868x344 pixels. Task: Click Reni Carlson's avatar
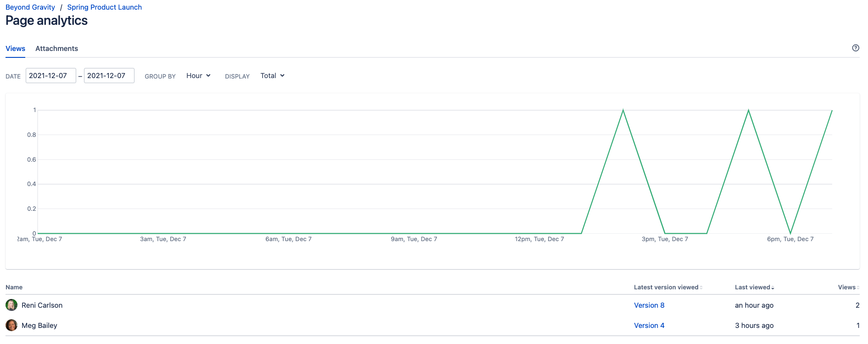(x=11, y=305)
